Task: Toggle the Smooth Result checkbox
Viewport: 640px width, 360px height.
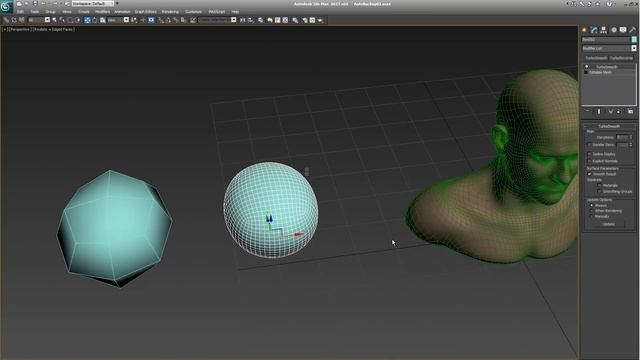Action: (589, 174)
